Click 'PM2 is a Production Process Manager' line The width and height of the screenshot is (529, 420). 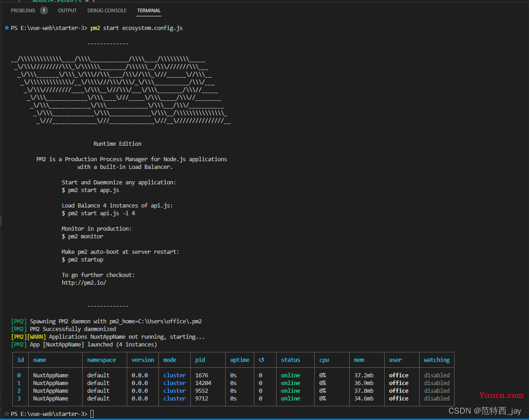click(x=132, y=159)
